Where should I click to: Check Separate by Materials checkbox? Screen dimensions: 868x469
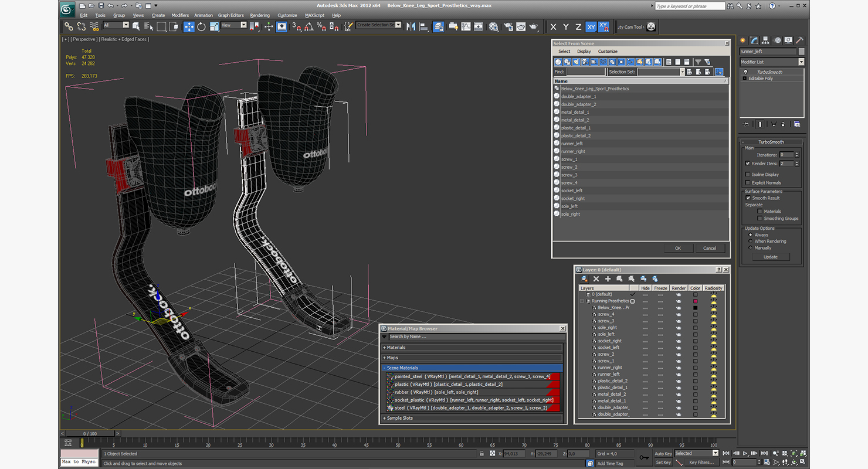760,211
